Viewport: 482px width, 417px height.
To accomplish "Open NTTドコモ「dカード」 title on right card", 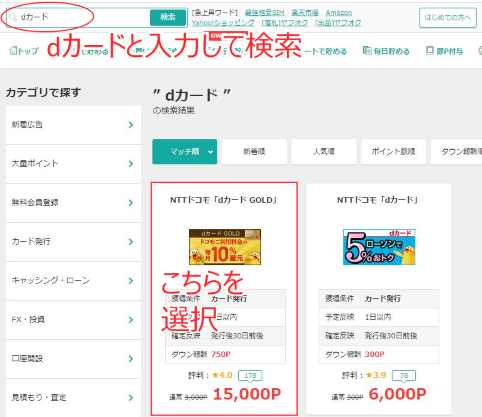I will click(378, 200).
